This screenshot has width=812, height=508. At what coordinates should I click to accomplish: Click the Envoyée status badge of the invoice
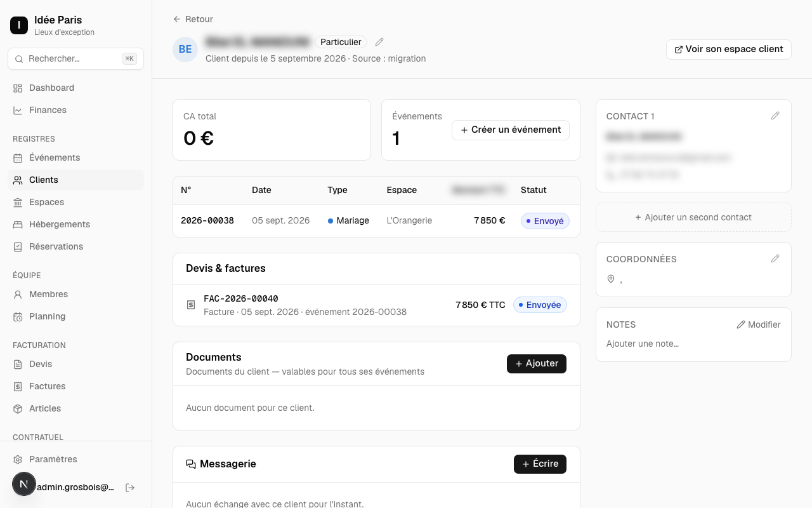540,305
